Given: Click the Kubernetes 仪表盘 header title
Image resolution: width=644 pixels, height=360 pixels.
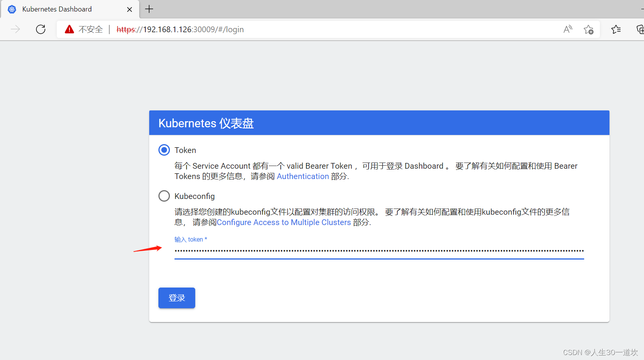Looking at the screenshot, I should pos(206,123).
